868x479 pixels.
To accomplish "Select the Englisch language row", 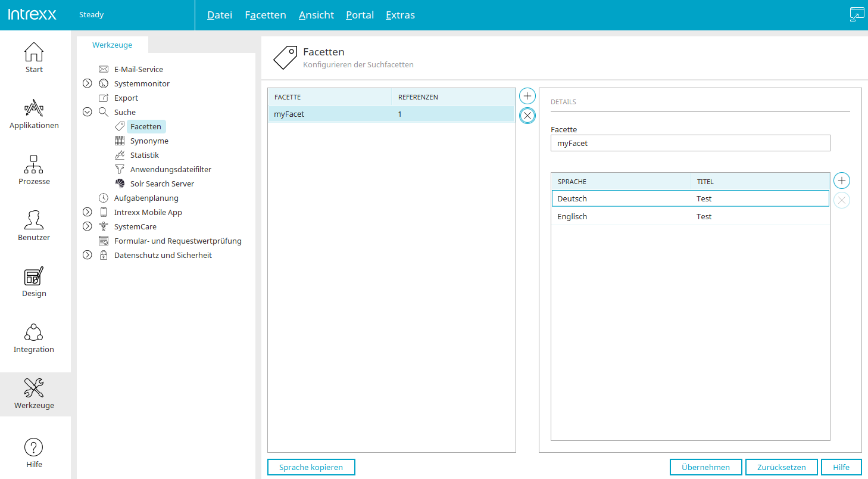I will pos(690,217).
